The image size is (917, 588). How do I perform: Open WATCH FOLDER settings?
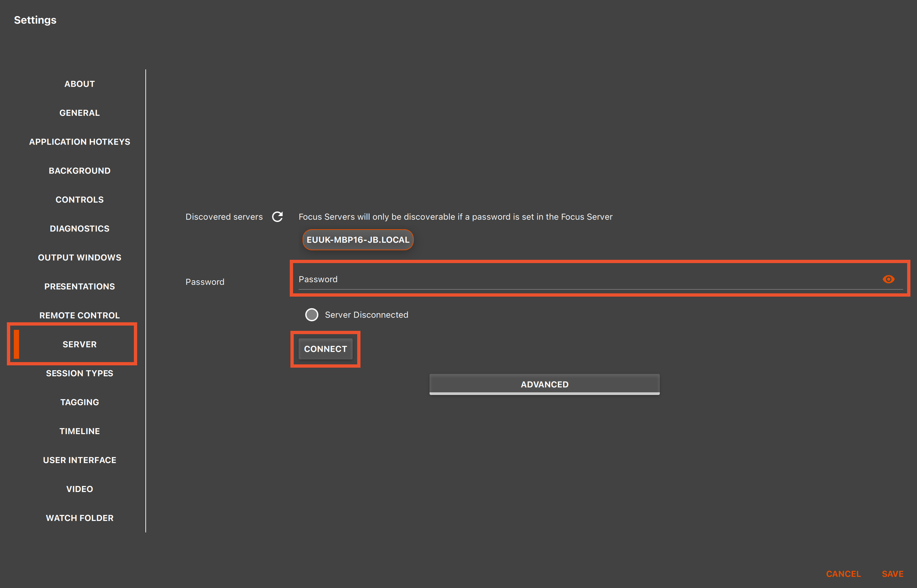79,518
